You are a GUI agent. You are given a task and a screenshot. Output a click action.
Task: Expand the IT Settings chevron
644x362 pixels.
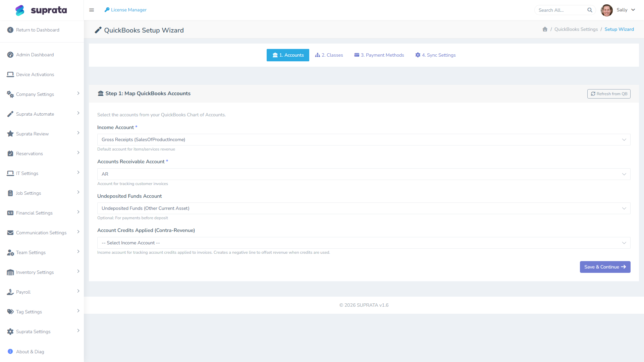coord(78,172)
